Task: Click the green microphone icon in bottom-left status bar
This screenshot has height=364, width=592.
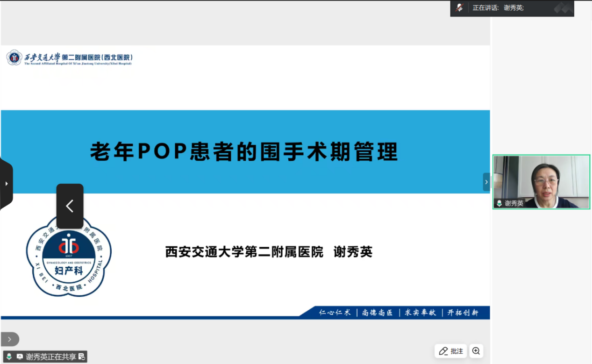Action: 9,357
